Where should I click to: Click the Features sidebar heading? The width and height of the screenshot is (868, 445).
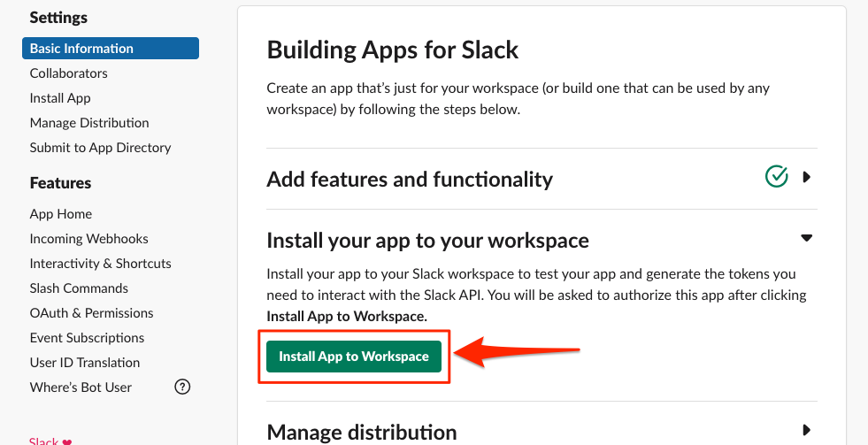60,183
